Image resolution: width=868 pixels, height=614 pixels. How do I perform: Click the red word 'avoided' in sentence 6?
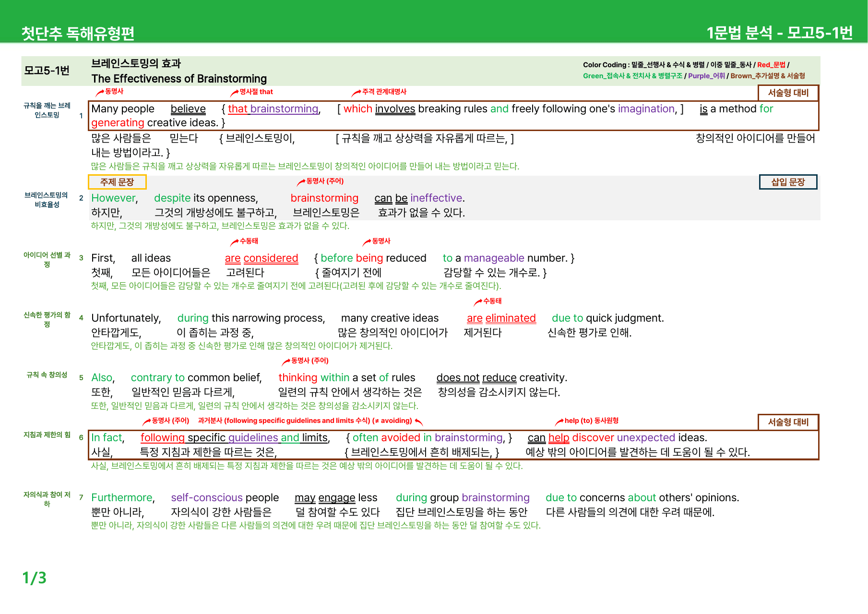[x=401, y=438]
